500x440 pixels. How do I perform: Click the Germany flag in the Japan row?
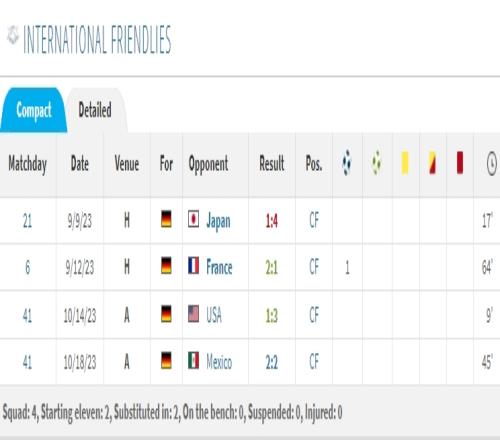pyautogui.click(x=166, y=219)
